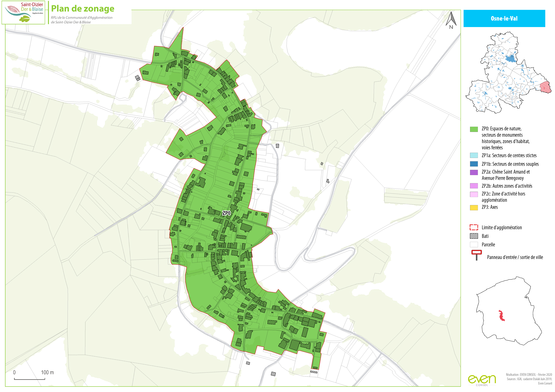The width and height of the screenshot is (555, 392).
Task: Click the Bati hatched legend symbol
Action: (x=474, y=236)
